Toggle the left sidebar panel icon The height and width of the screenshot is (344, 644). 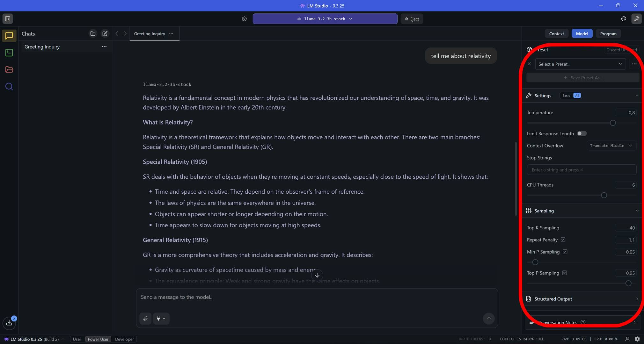click(x=8, y=19)
